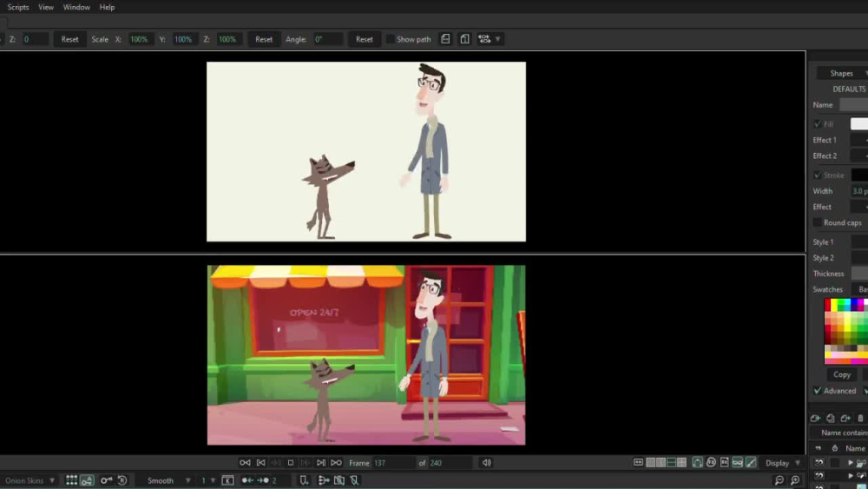
Task: Toggle the Advanced checkbox
Action: [x=818, y=391]
